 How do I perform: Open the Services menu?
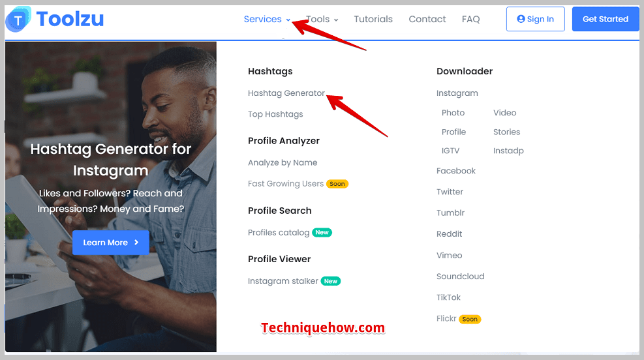[263, 19]
